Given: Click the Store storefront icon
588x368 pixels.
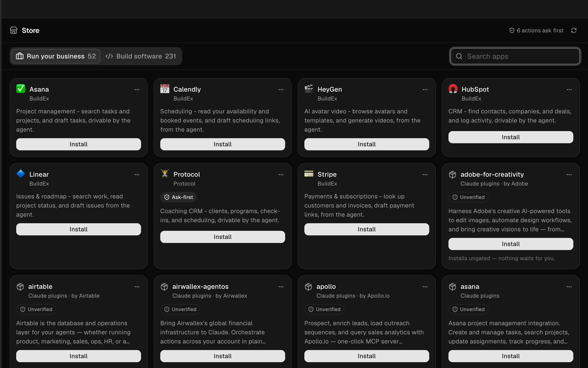Looking at the screenshot, I should point(14,30).
